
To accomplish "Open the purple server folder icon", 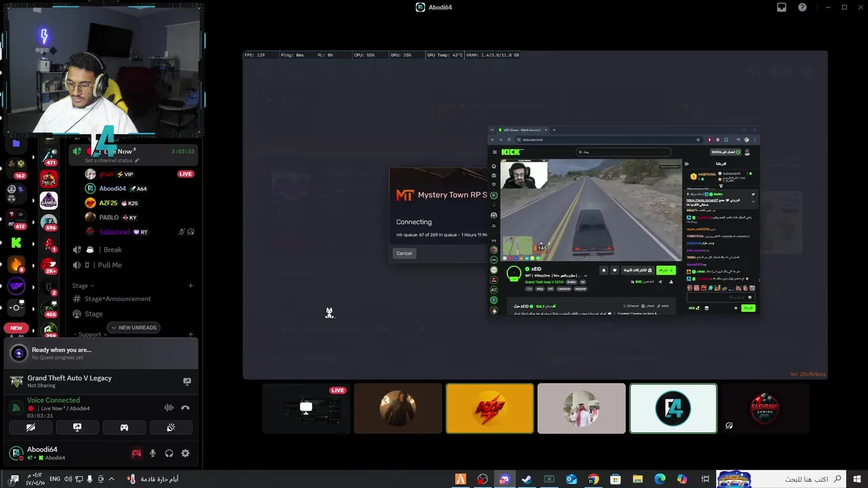I will pyautogui.click(x=16, y=144).
